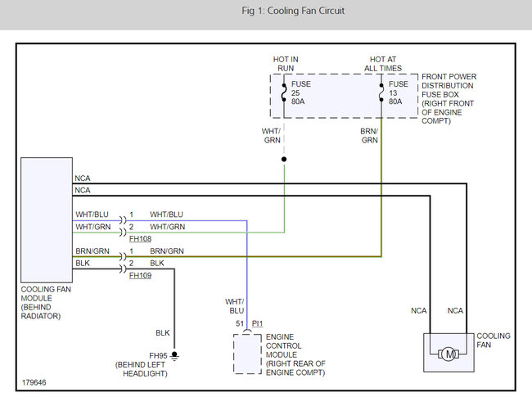
Task: Select the 'HOT IN RUN' label
Action: point(286,64)
